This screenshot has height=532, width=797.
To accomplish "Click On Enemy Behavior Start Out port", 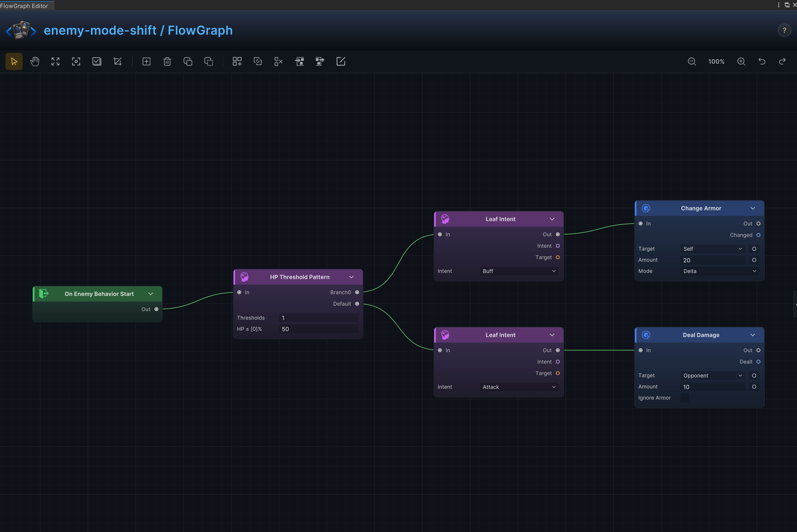I will tap(156, 309).
